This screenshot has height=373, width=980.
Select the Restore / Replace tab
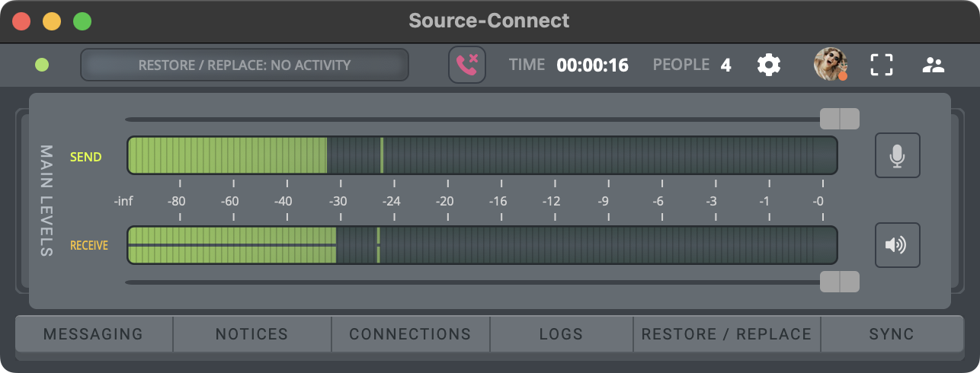726,334
